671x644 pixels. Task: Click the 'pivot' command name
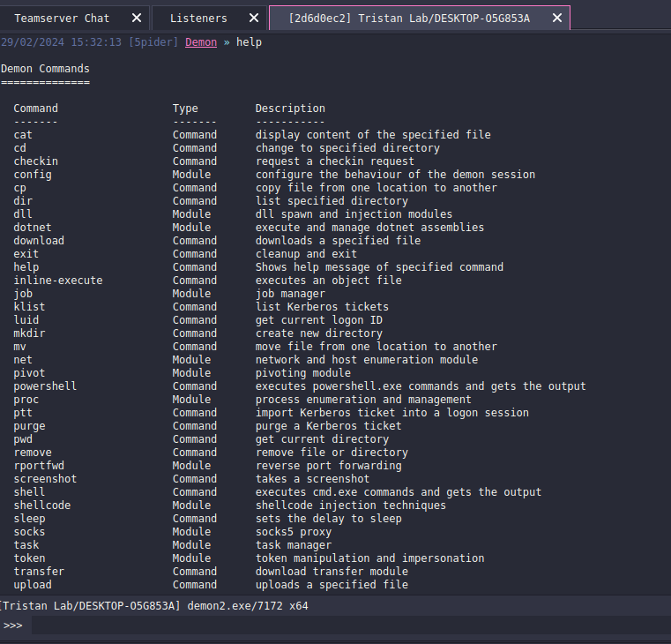click(29, 373)
